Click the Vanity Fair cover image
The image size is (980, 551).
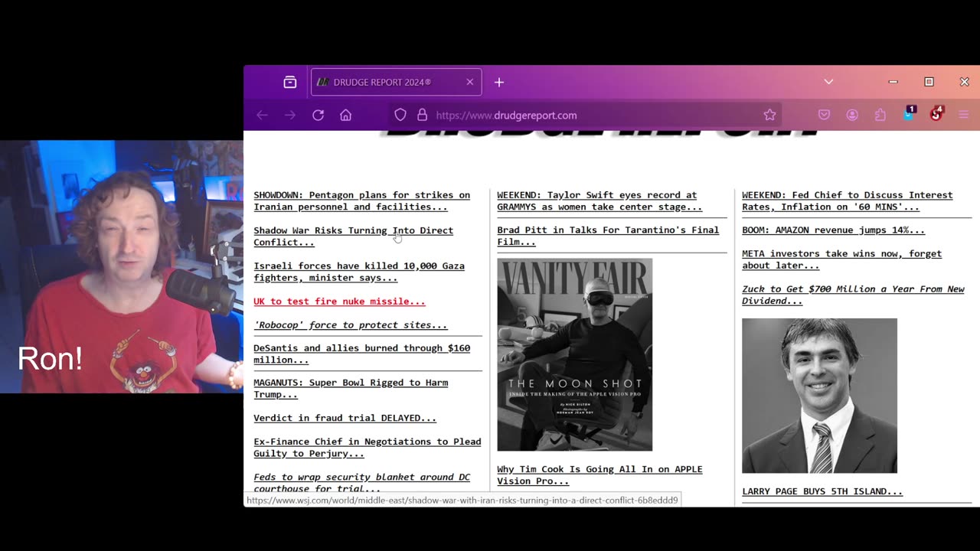574,354
